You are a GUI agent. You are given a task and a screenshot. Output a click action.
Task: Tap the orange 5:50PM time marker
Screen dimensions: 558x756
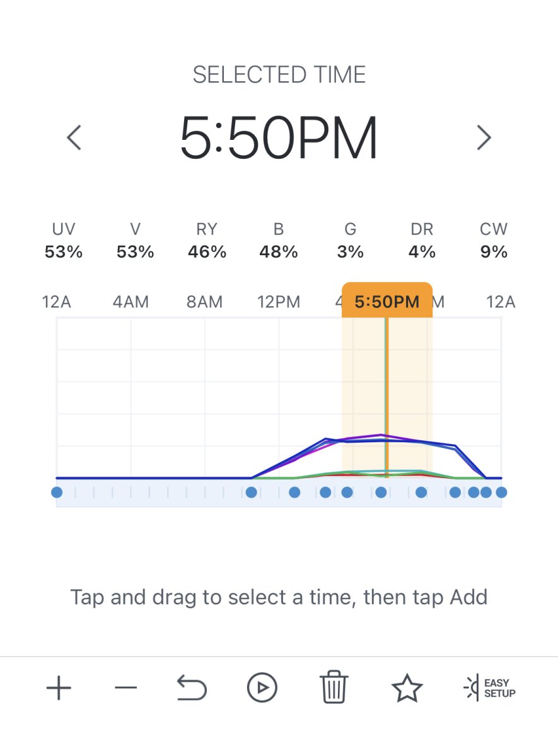tap(387, 301)
